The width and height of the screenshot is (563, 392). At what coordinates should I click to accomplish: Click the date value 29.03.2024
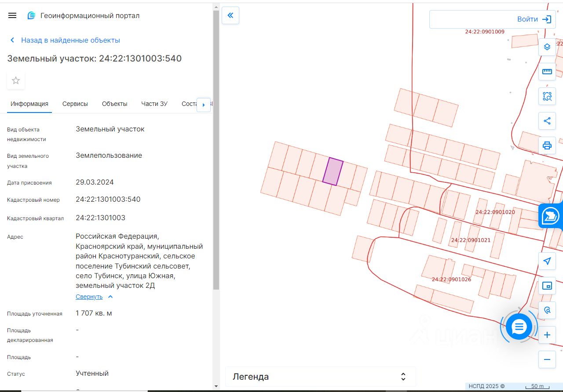95,182
